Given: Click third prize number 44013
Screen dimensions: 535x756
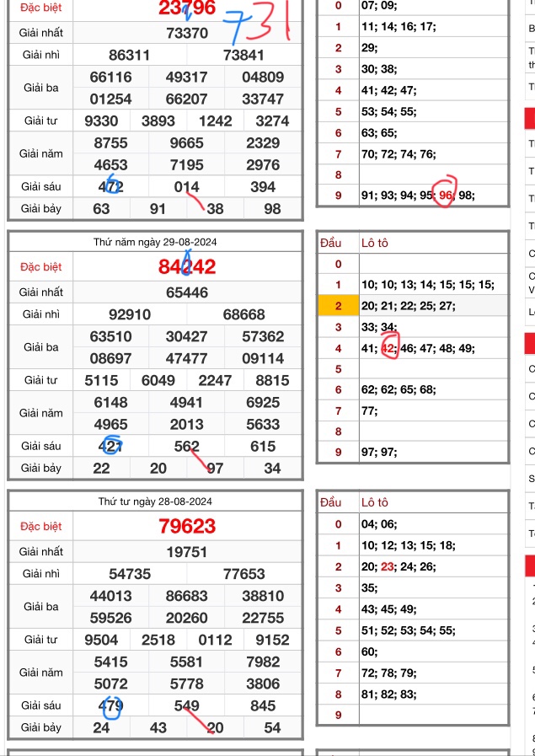Looking at the screenshot, I should point(111,596).
